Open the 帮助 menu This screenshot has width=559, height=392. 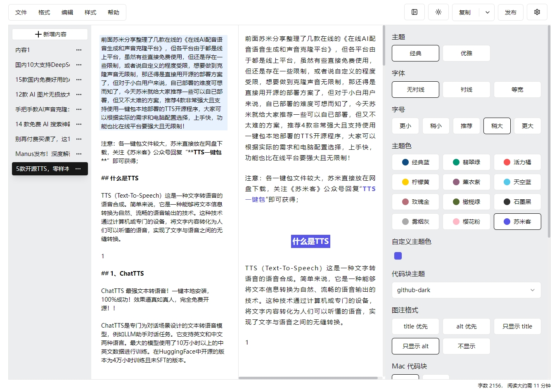[114, 12]
